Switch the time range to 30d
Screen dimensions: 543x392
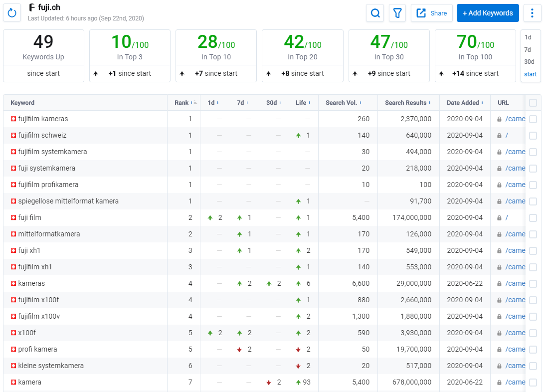[x=529, y=62]
